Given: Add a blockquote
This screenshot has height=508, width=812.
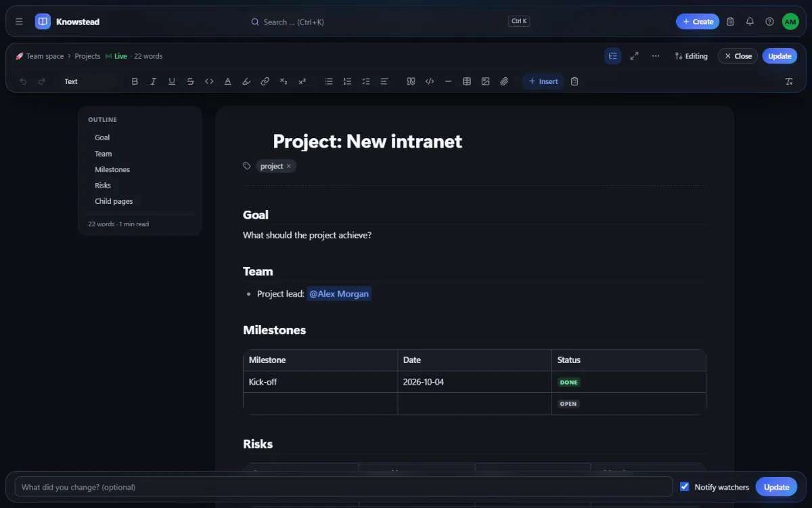Looking at the screenshot, I should tap(411, 81).
